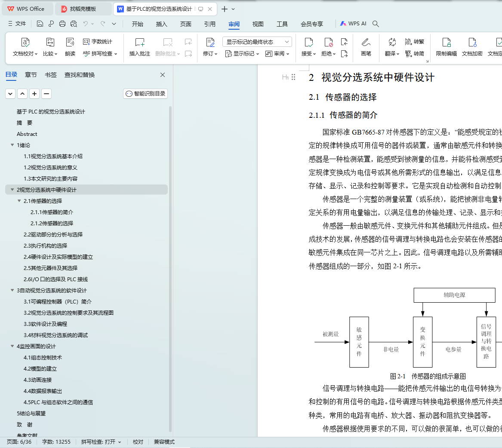Switch to the 开始 ribbon tab
This screenshot has width=502, height=448.
pos(137,24)
